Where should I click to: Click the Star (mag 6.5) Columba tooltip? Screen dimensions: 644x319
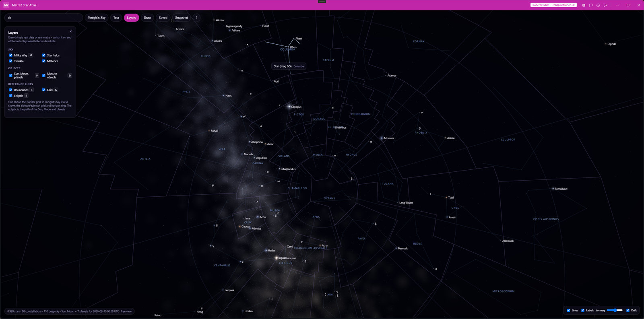point(289,66)
